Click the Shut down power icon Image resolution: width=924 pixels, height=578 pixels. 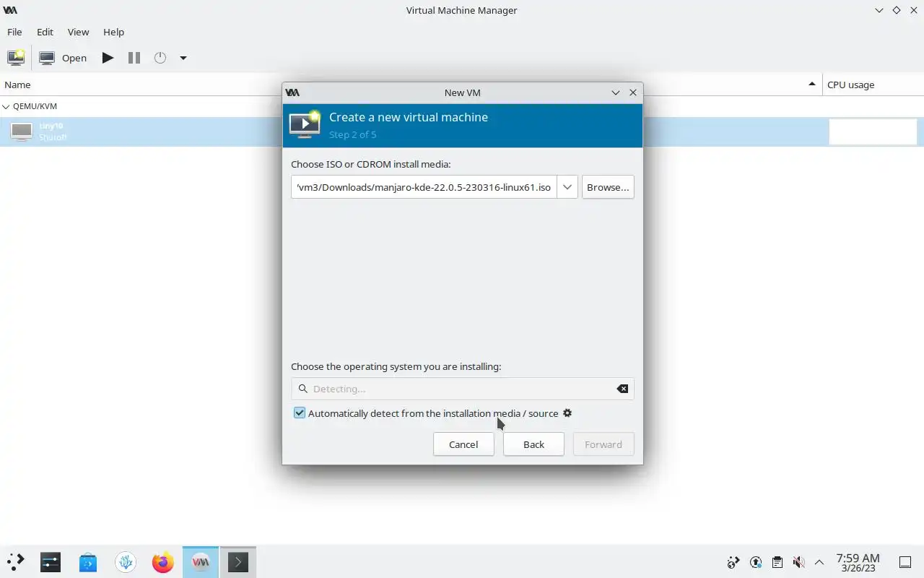tap(160, 58)
